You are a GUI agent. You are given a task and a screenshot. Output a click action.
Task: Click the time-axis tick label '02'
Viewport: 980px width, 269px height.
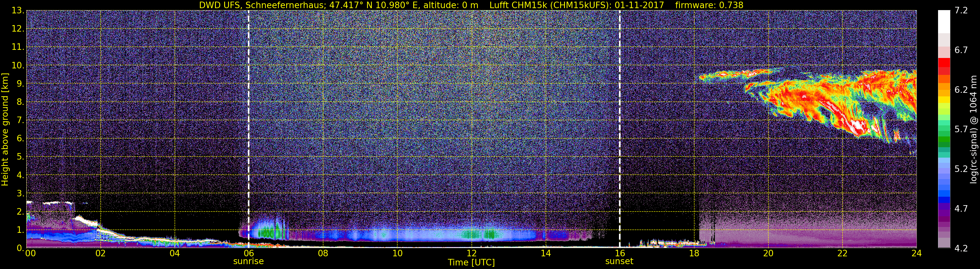click(x=101, y=253)
